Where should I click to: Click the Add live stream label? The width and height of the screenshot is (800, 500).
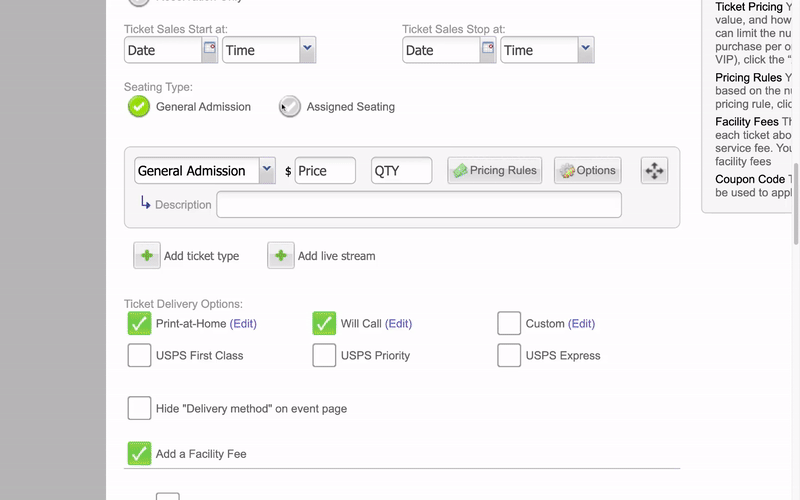pos(336,256)
